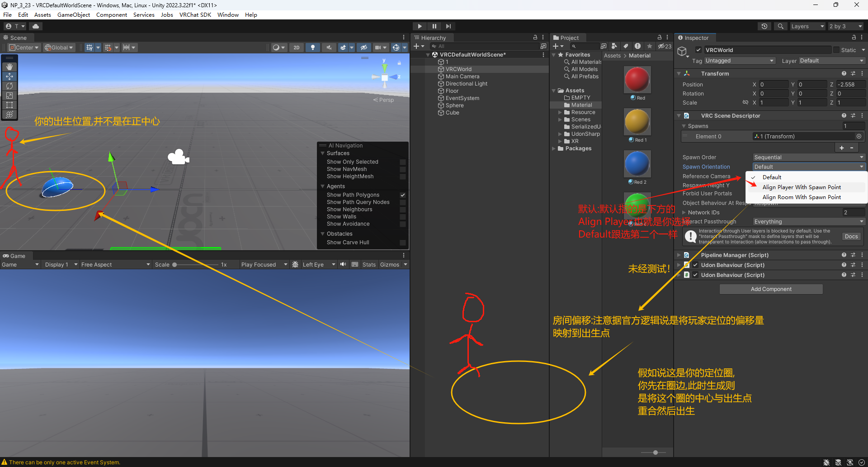Click keyboard shortcuts icon in Game toolbar

355,265
